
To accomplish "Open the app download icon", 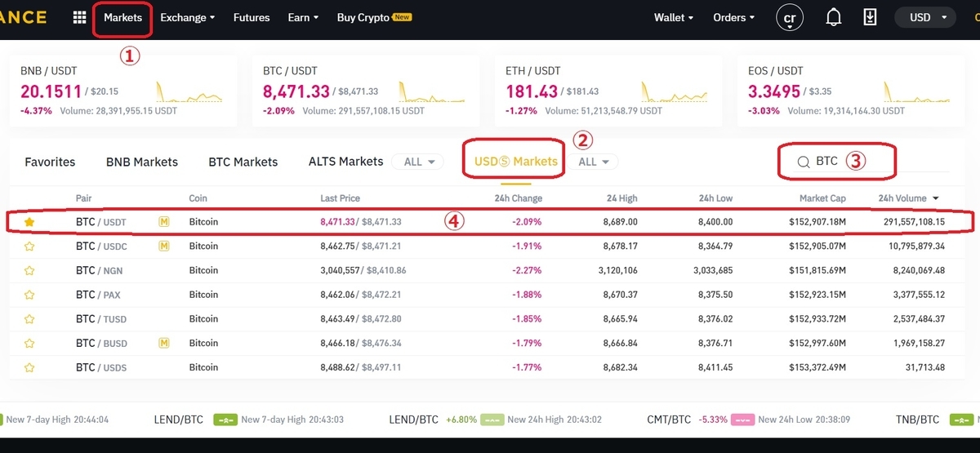I will 870,17.
